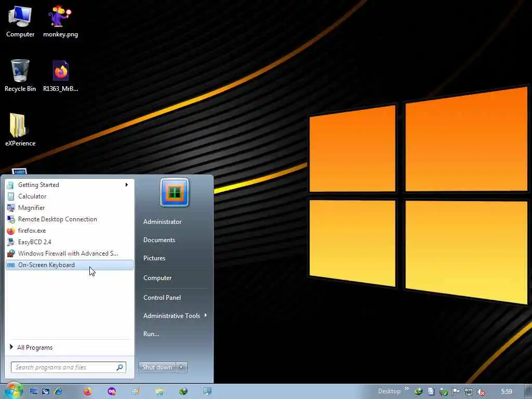Open Remote Desktop Connection entry
532x399 pixels.
tap(69, 219)
